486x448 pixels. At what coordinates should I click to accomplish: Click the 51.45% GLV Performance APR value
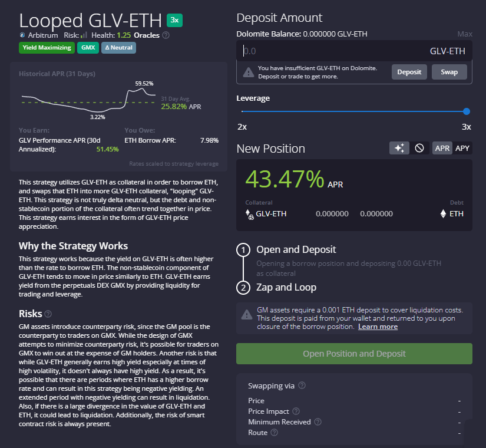108,149
